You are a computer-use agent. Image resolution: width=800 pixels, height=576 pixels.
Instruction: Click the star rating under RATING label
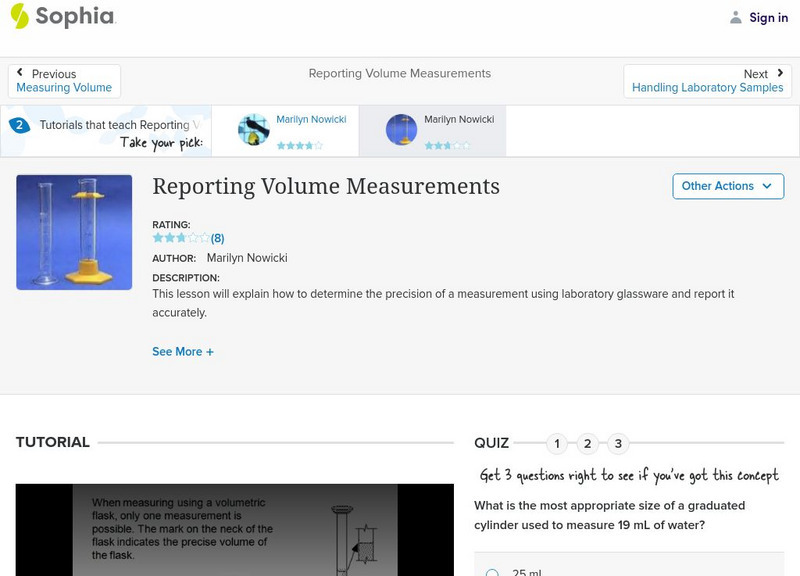181,238
